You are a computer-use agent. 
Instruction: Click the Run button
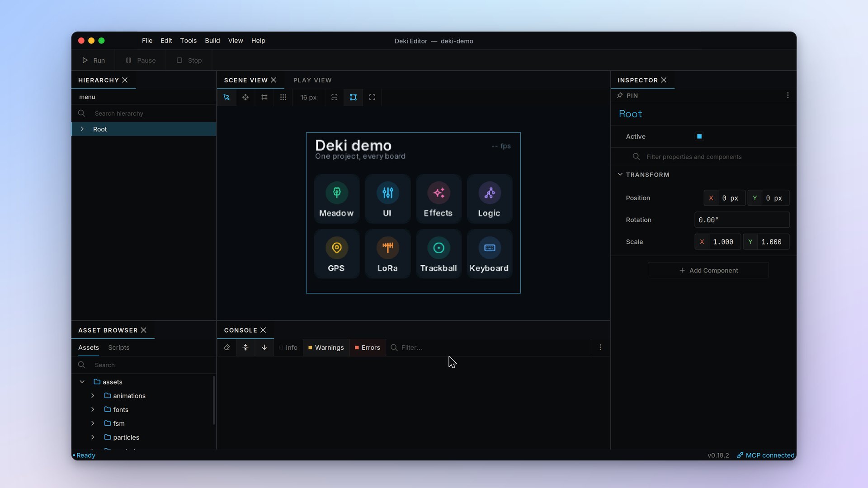[x=94, y=60]
